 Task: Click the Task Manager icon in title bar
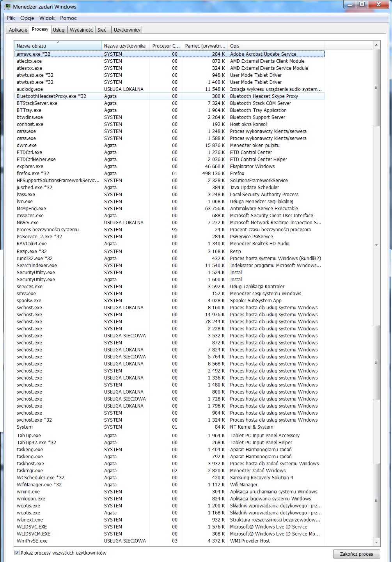7,7
